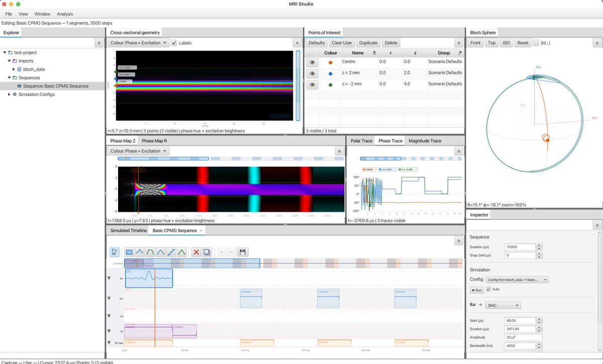
Task: Switch to the Polar Trace tab
Action: [x=362, y=141]
